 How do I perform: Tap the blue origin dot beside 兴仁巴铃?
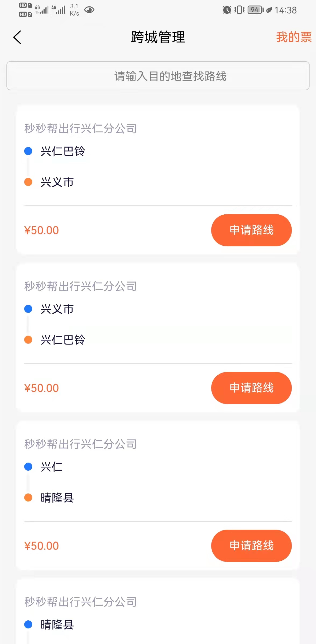point(28,151)
